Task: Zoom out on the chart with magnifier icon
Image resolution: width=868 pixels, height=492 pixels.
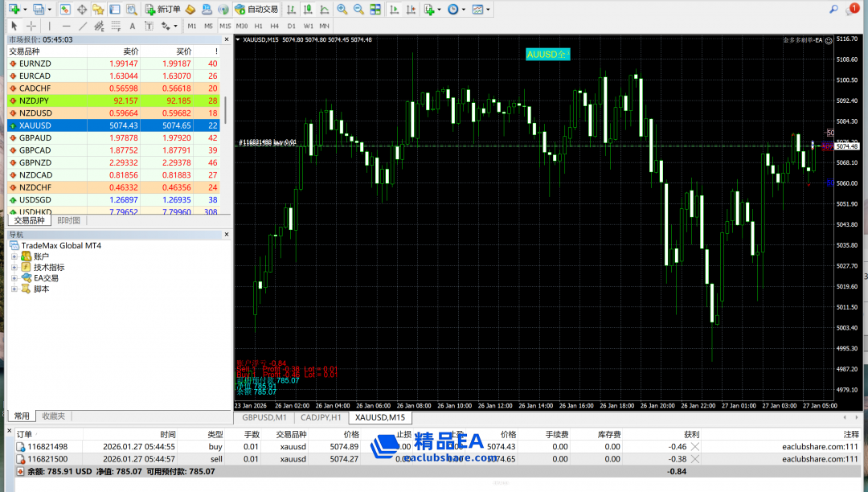Action: [x=358, y=10]
